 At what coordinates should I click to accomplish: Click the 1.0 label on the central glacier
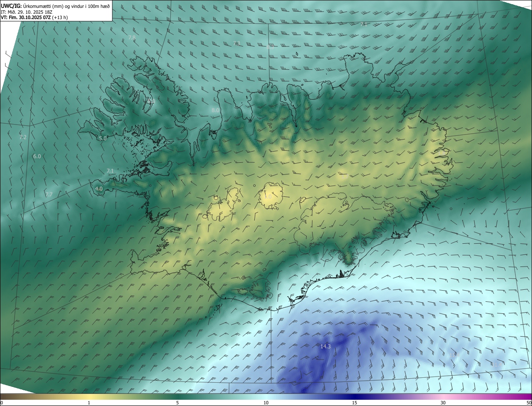[x=268, y=197]
